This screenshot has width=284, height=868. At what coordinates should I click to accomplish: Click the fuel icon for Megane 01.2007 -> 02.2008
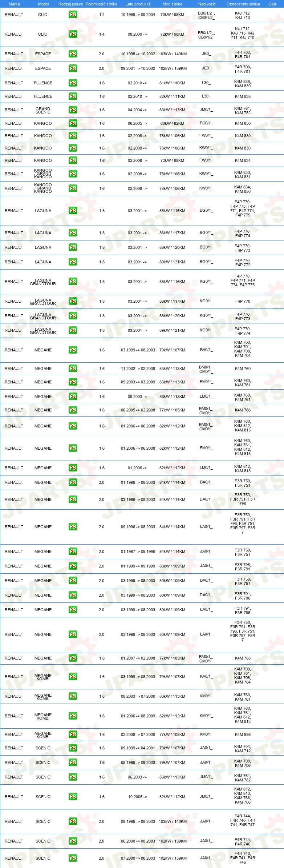(x=73, y=658)
